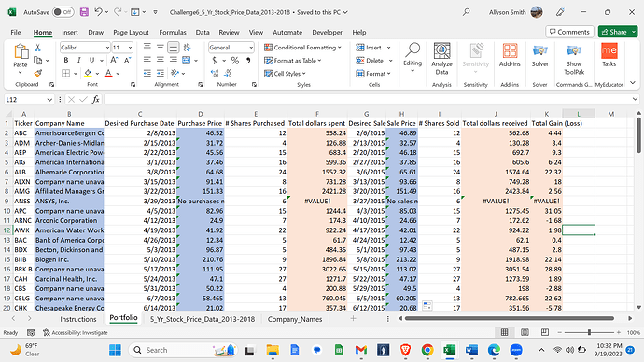Image resolution: width=644 pixels, height=362 pixels.
Task: Click the Decrease Font Size icon
Action: tap(127, 61)
